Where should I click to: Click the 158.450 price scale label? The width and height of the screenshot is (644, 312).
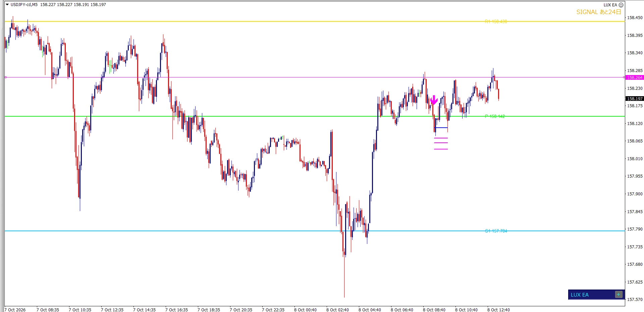click(x=635, y=18)
